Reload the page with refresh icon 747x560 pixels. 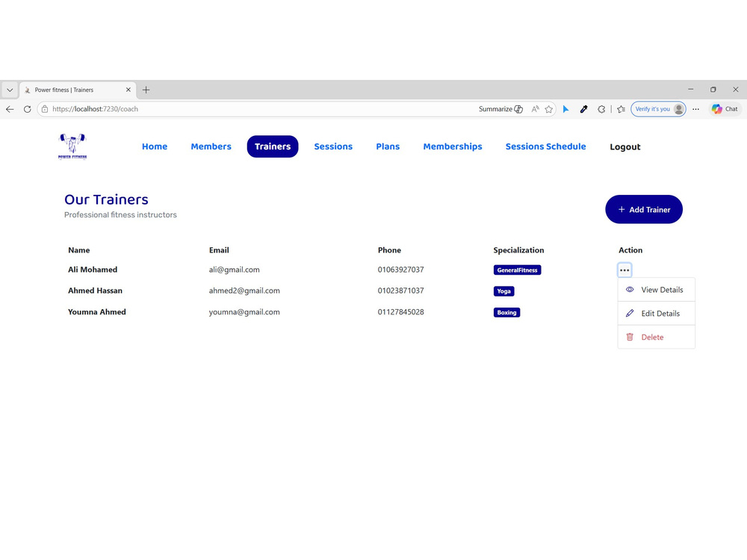(27, 109)
